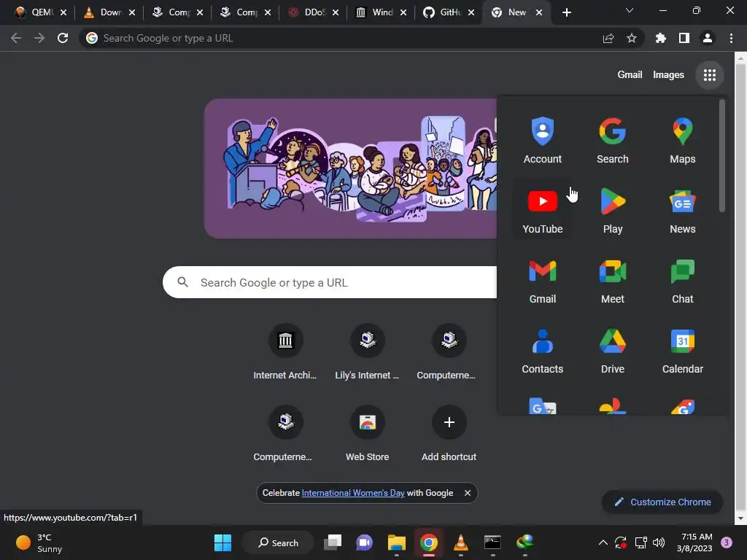747x560 pixels.
Task: Reload the current page
Action: pyautogui.click(x=63, y=38)
